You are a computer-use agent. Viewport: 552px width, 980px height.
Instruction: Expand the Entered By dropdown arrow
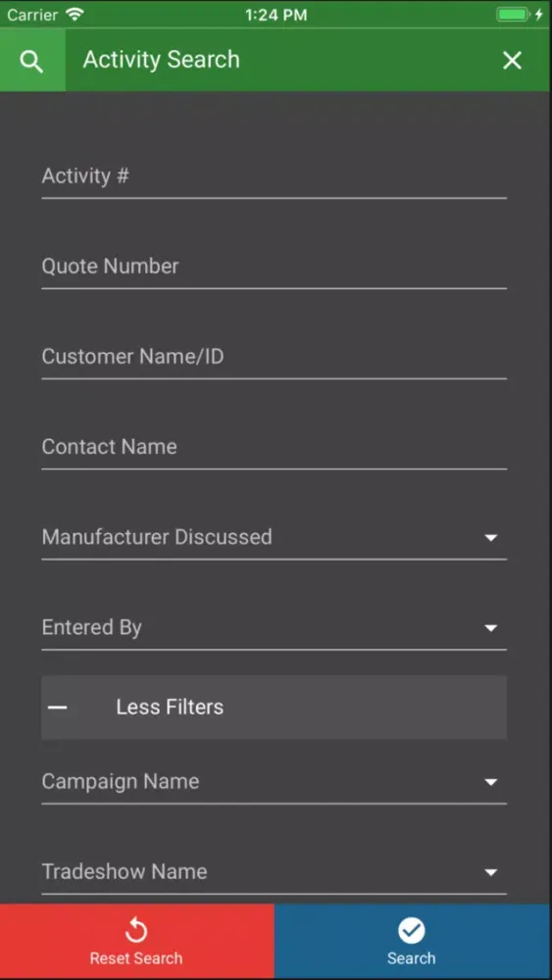point(491,627)
